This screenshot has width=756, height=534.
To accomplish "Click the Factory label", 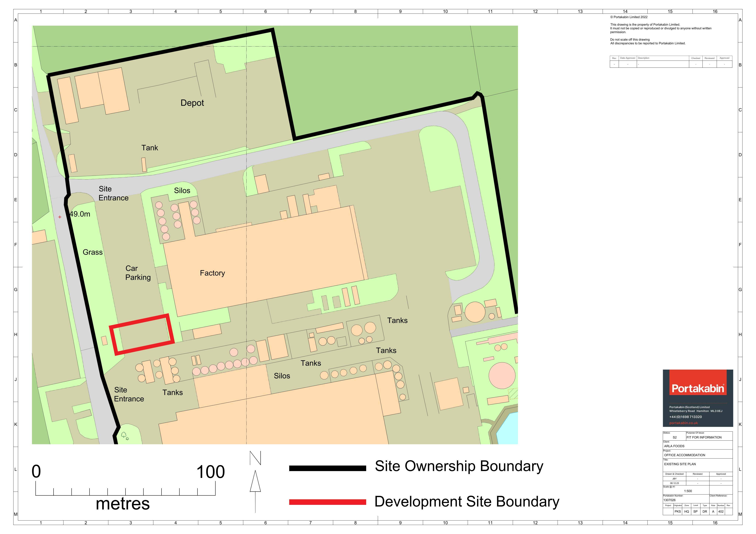I will (212, 273).
